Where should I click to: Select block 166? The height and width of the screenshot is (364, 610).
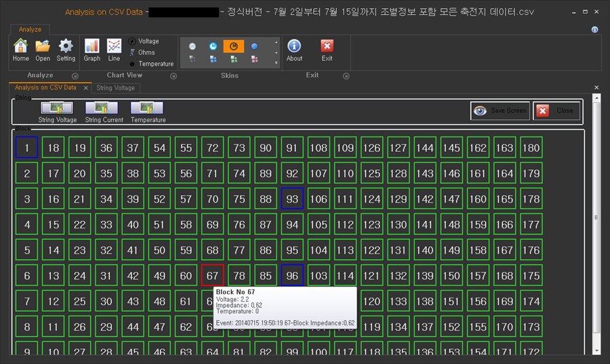[x=504, y=224]
